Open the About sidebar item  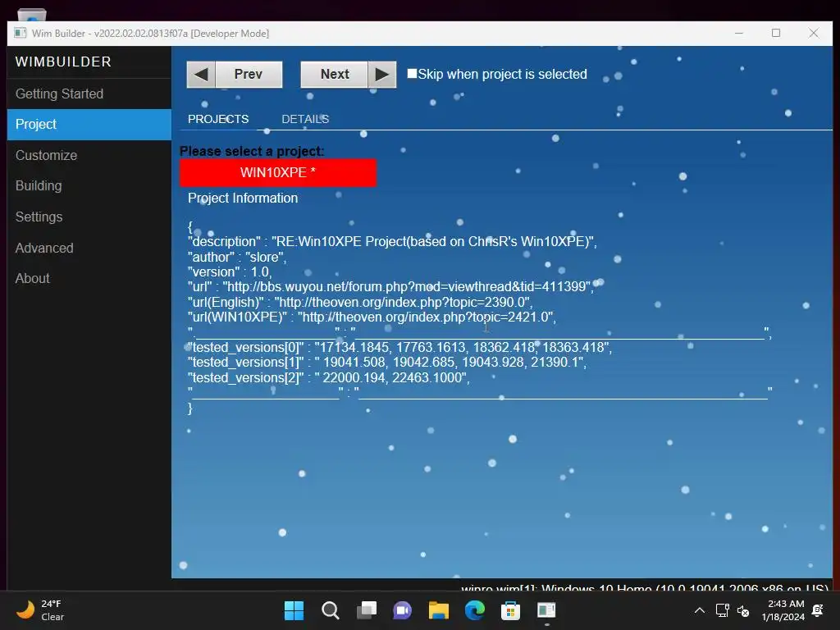tap(89, 279)
